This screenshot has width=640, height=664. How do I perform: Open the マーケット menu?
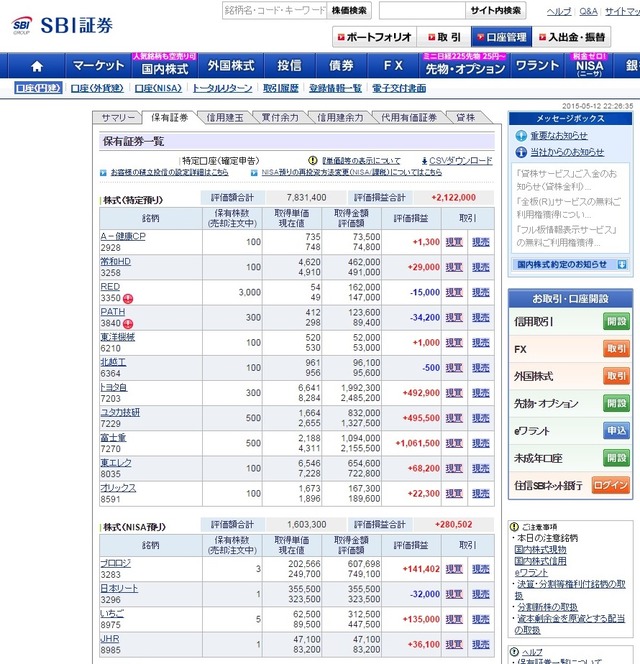(99, 66)
